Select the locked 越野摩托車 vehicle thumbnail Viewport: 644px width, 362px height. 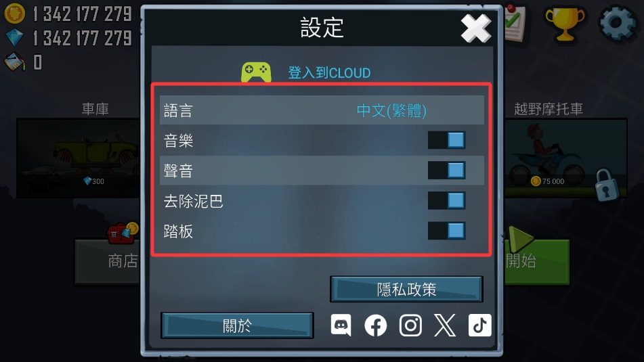click(x=565, y=158)
